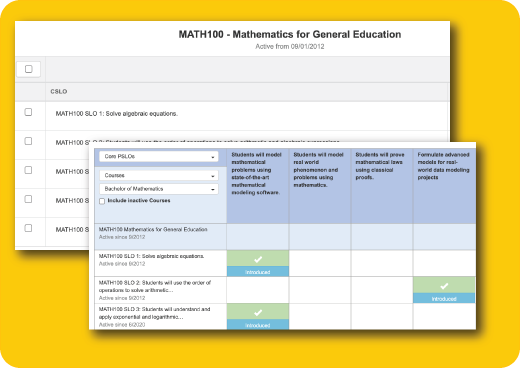Screen dimensions: 520x368
Task: Click Introduced label in MATH100 SLO 3 row
Action: tap(258, 325)
